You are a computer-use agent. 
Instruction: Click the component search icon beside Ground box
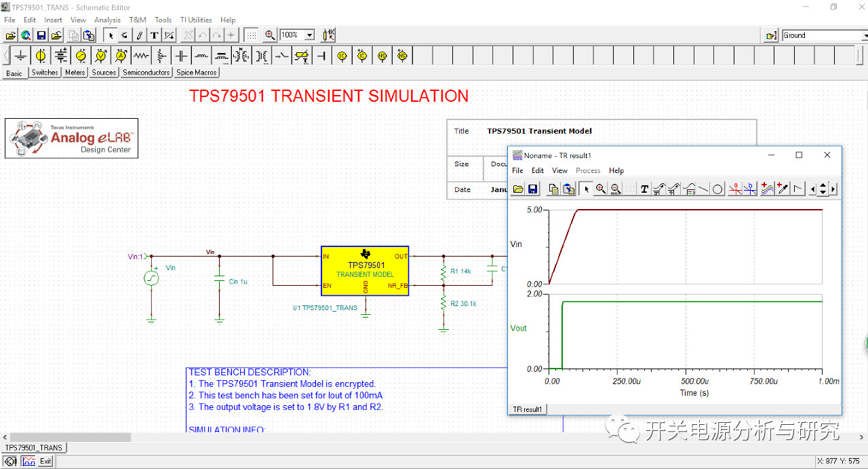pyautogui.click(x=771, y=35)
